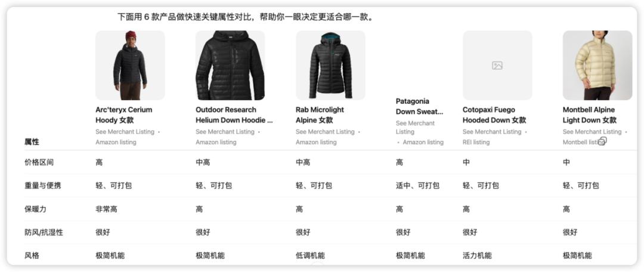Click Outdoor Research Helium Down Hoodie title
This screenshot has width=644, height=272.
[234, 115]
